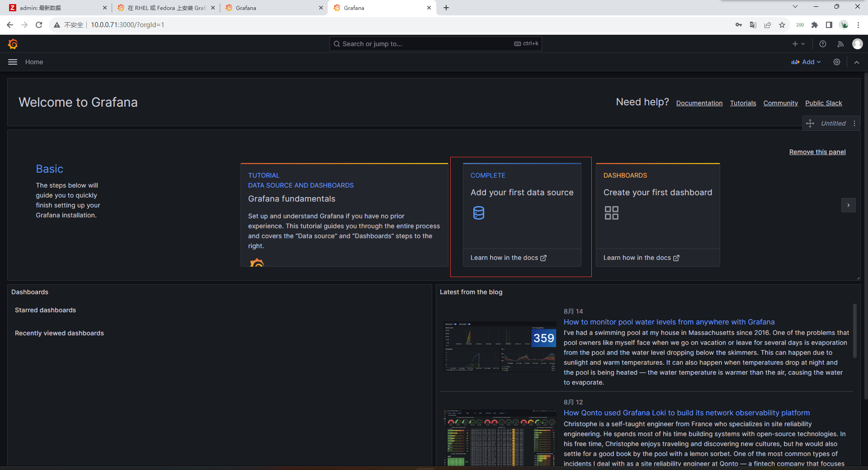Image resolution: width=868 pixels, height=470 pixels.
Task: Open tab search dropdown chevron
Action: click(x=795, y=6)
